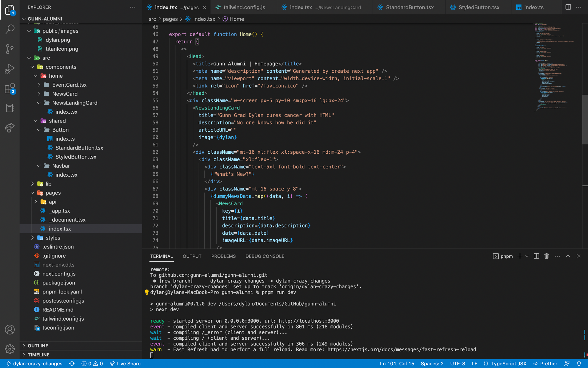Open Source Control view in activity bar
This screenshot has height=368, width=588.
pos(10,49)
